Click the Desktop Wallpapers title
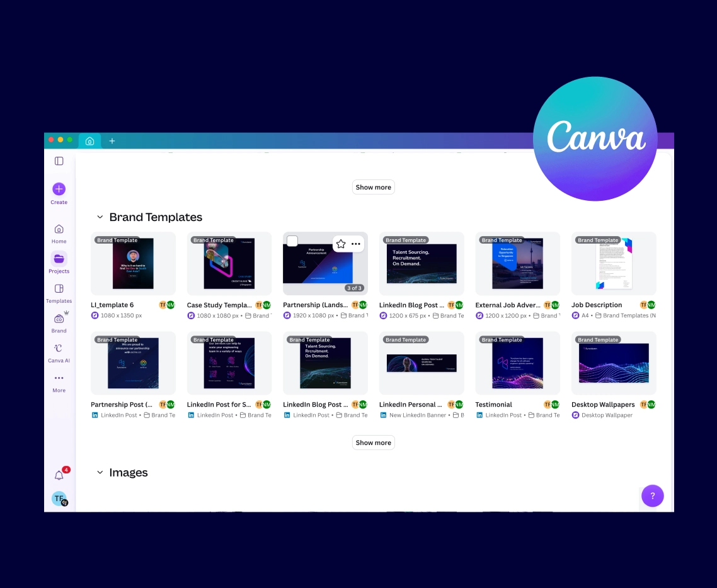This screenshot has width=717, height=588. click(603, 404)
